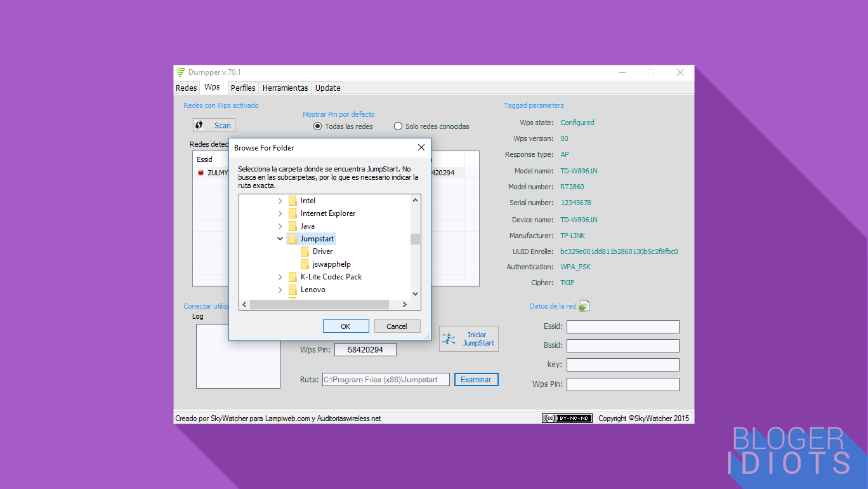Click the Response type value AP
The width and height of the screenshot is (868, 489).
tap(565, 154)
